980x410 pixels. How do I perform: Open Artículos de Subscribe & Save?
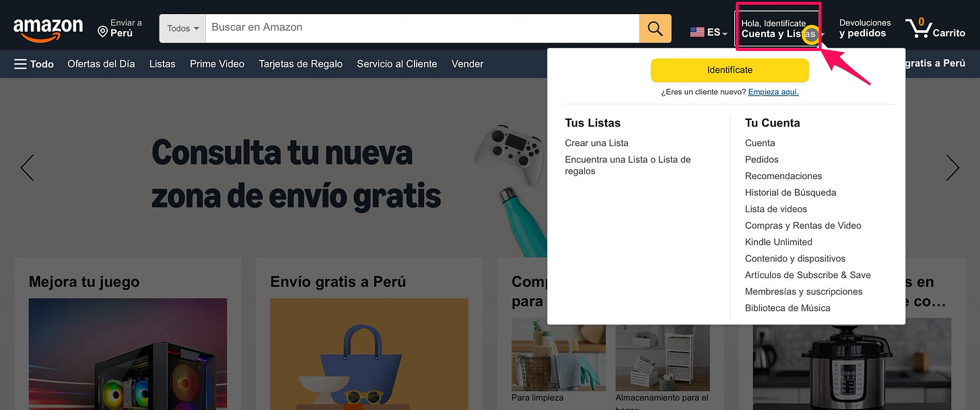tap(808, 275)
